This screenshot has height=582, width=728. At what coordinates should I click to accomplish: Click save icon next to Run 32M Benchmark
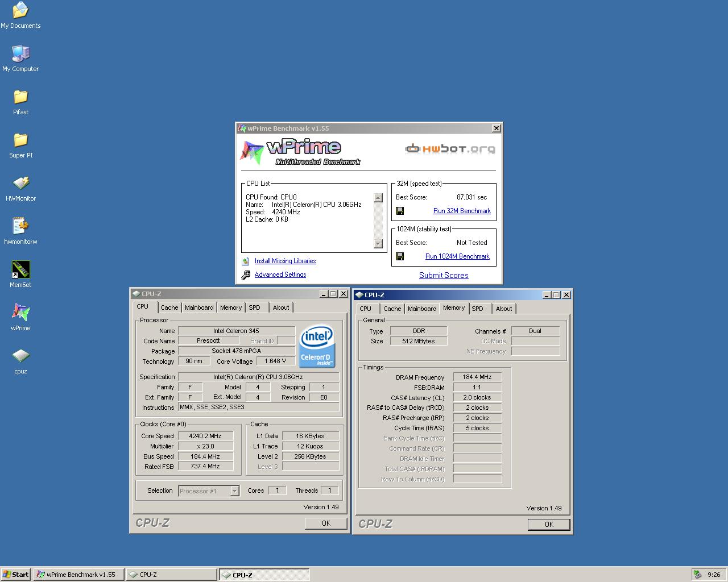pyautogui.click(x=400, y=211)
